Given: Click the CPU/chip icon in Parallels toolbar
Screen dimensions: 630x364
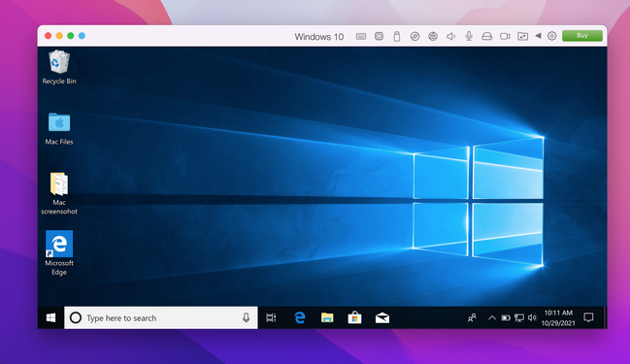Looking at the screenshot, I should [x=379, y=37].
